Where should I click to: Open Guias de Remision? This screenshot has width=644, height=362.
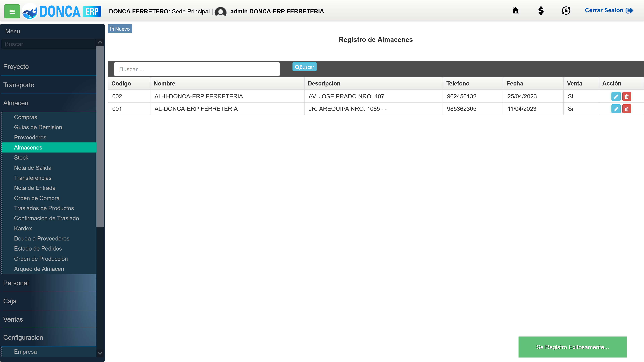click(49, 127)
